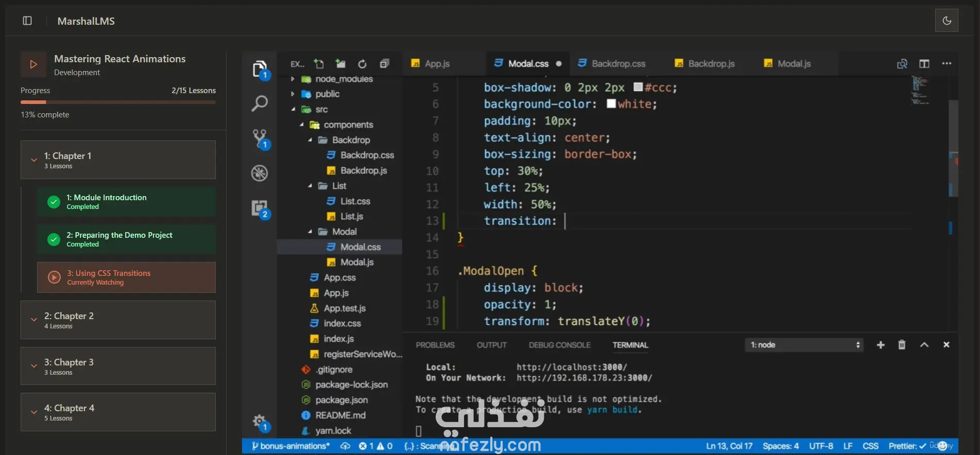This screenshot has width=980, height=455.
Task: Open the DEBUG CONSOLE panel tab
Action: pyautogui.click(x=560, y=345)
